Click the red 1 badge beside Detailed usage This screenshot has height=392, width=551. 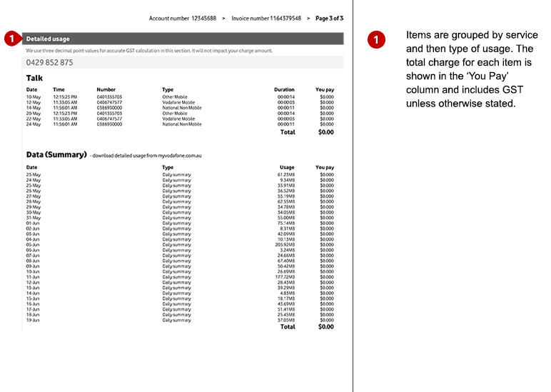click(12, 39)
